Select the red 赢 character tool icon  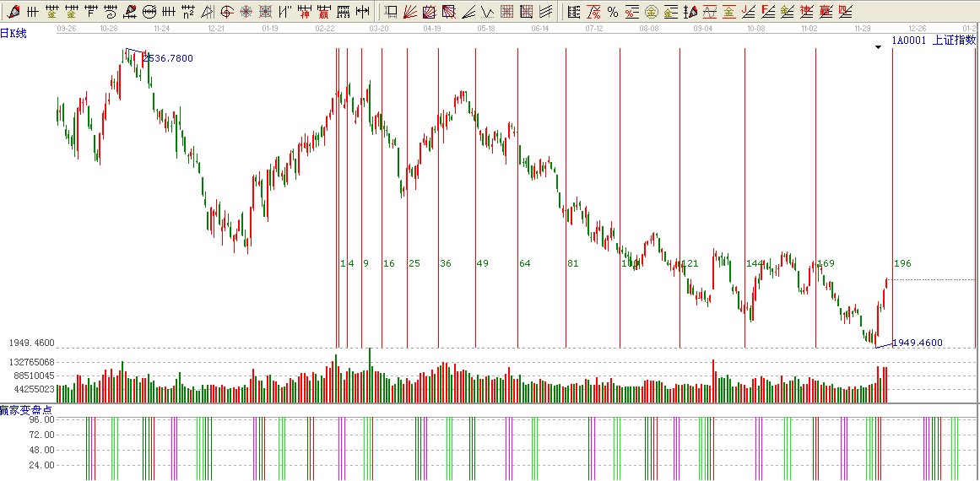[324, 12]
